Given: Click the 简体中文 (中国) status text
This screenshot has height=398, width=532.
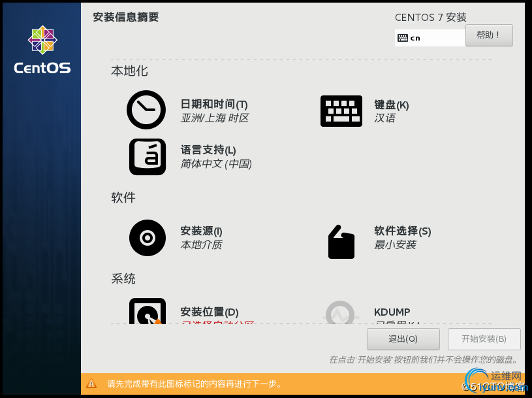Looking at the screenshot, I should point(216,163).
